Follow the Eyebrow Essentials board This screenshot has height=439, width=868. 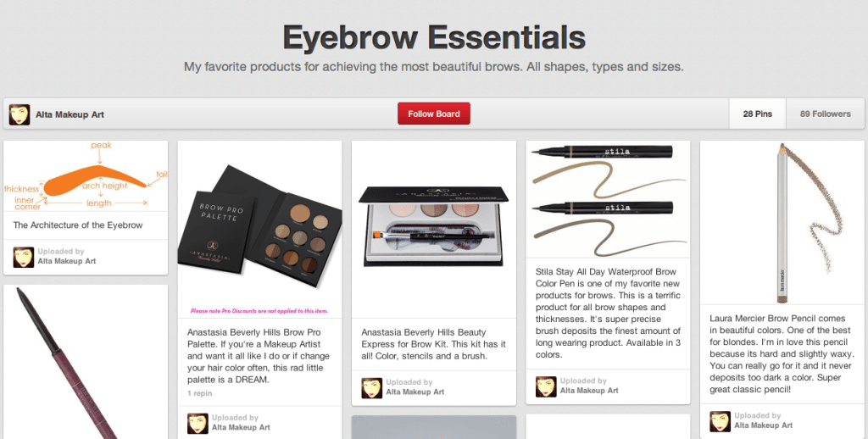pos(434,114)
